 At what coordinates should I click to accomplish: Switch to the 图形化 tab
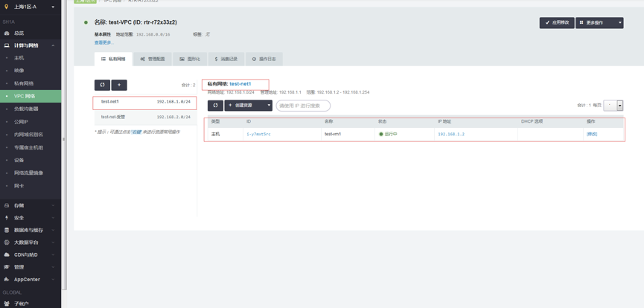[190, 59]
